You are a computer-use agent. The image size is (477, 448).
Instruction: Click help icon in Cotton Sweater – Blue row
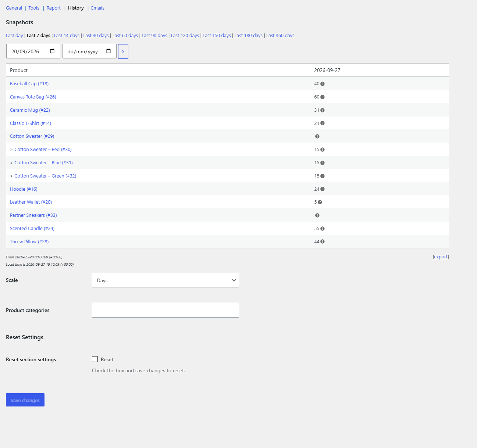click(x=323, y=163)
